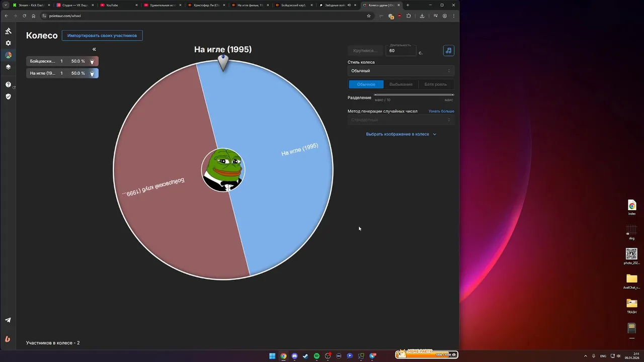Image resolution: width=644 pixels, height=362 pixels.
Task: Open a new browser tab
Action: click(408, 5)
